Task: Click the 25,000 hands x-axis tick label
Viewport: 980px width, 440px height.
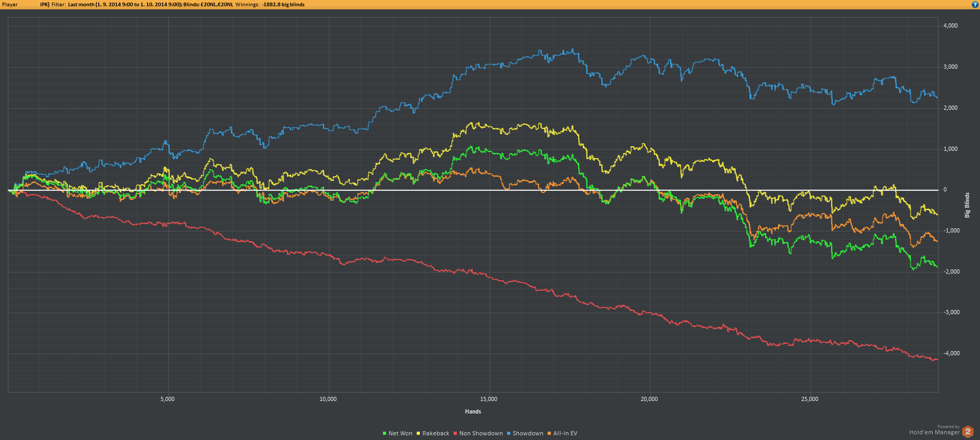Action: 810,399
